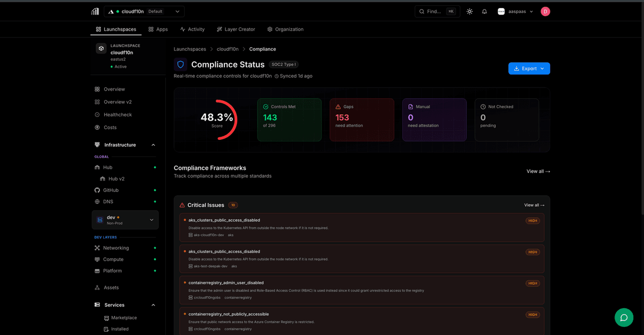Click View all next to Compliance Frameworks
The height and width of the screenshot is (335, 644).
point(538,171)
